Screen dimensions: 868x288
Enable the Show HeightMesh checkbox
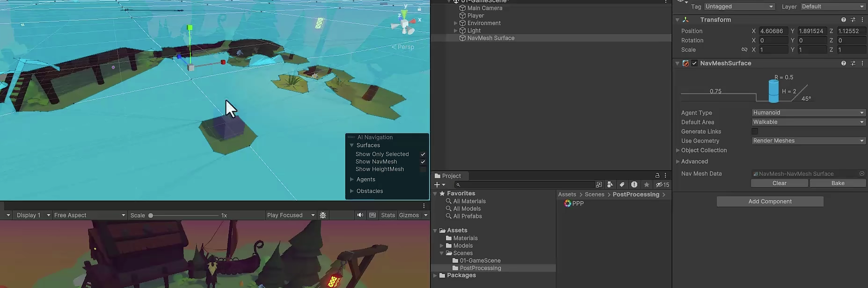point(423,169)
